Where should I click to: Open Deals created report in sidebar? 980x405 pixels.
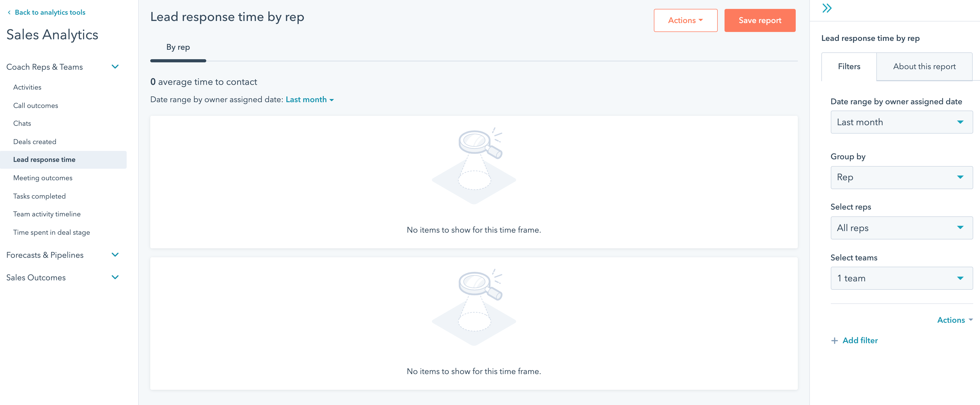coord(35,142)
